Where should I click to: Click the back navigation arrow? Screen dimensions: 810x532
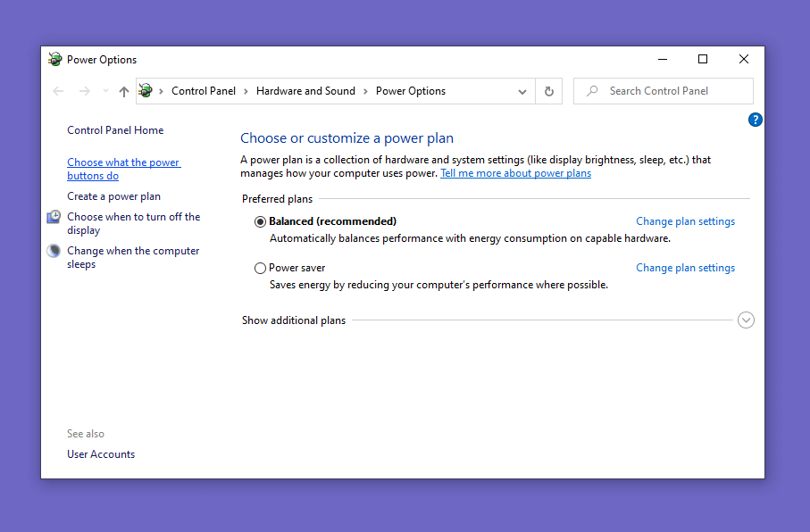pos(58,91)
